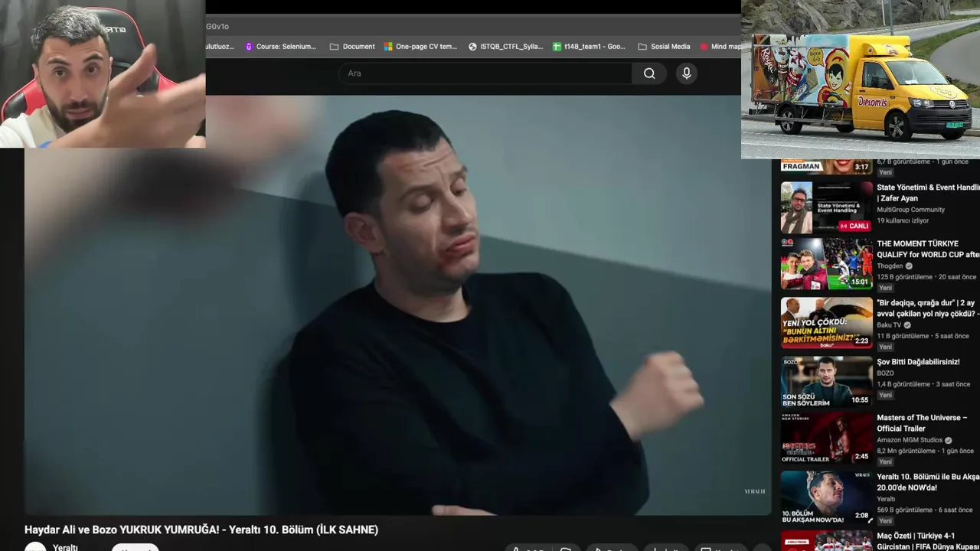Open 'Şov Bitti Dağılabilirsiniz!' video title
Screen dimensions: 980x551
point(918,362)
